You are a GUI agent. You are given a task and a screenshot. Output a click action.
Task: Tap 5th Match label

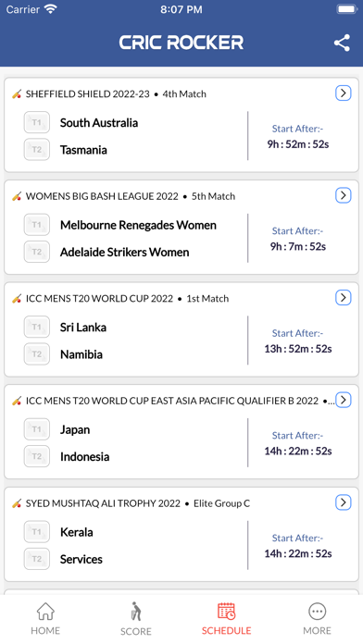pyautogui.click(x=213, y=196)
